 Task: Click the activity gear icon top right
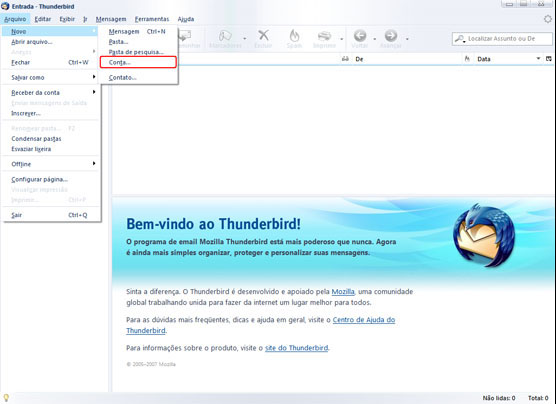[x=548, y=19]
